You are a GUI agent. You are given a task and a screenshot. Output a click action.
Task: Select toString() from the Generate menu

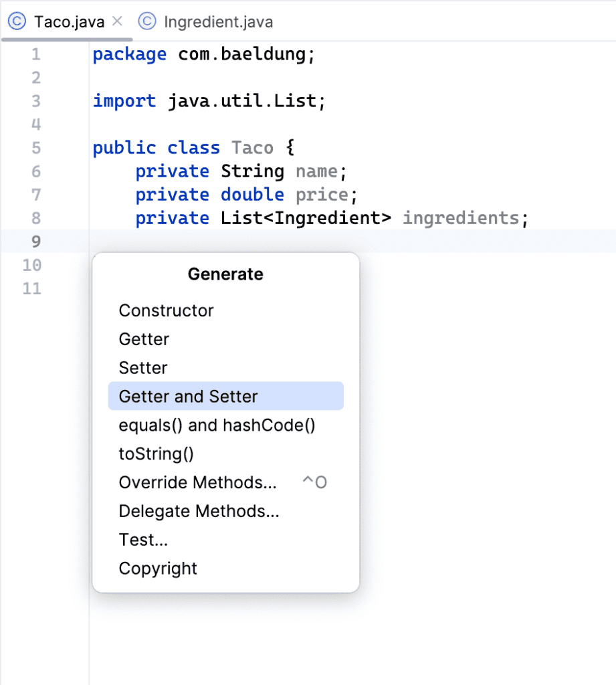[156, 454]
